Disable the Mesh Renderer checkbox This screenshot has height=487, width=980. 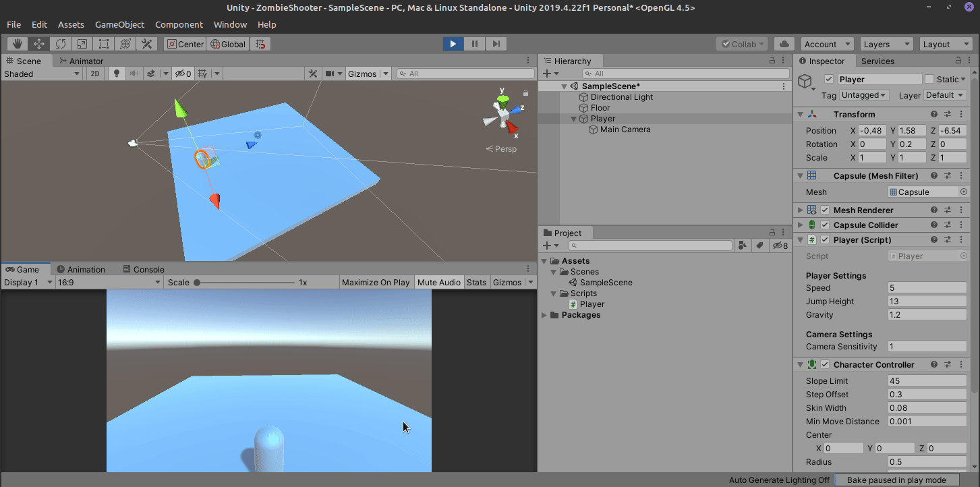tap(825, 210)
